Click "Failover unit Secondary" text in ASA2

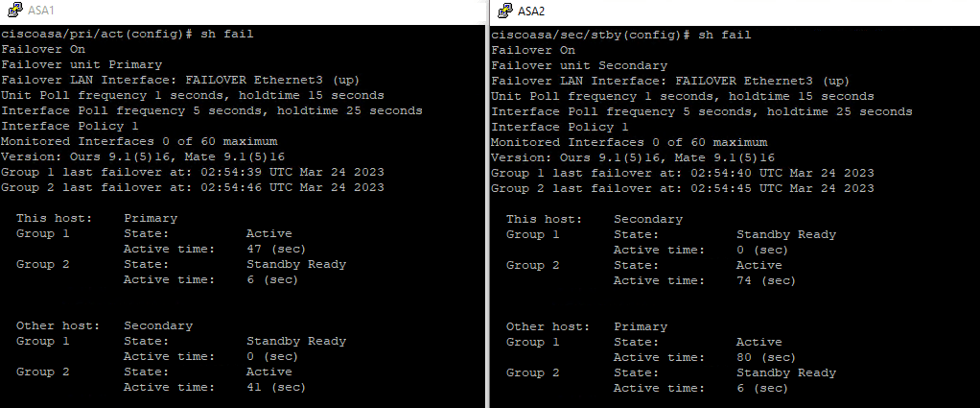coord(579,65)
